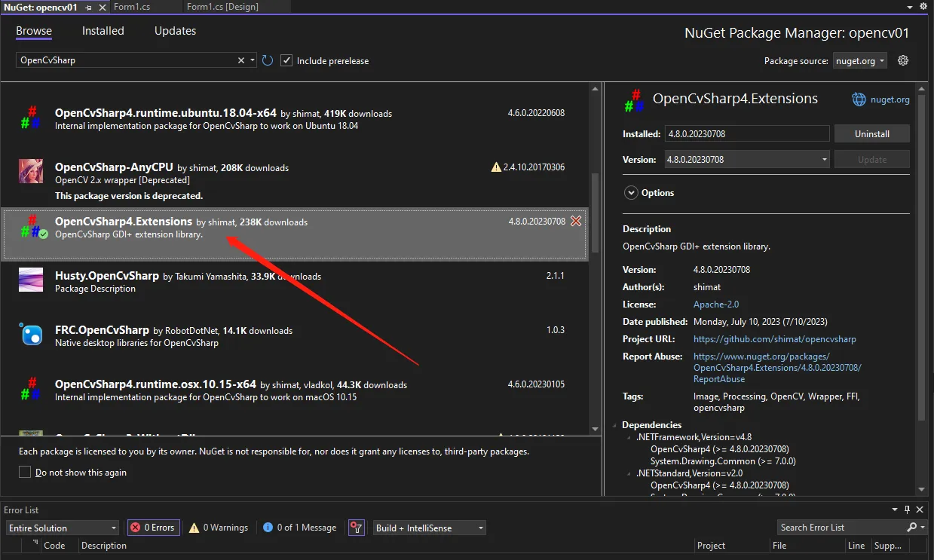Switch to the Updates tab

175,31
